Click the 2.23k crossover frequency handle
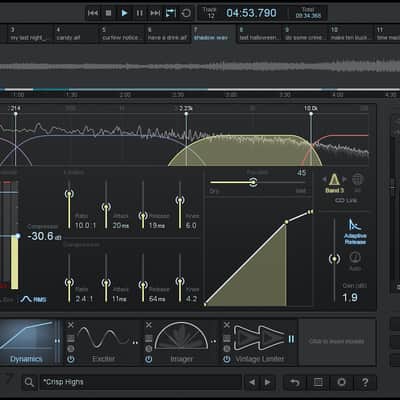400x400 pixels. (186, 114)
